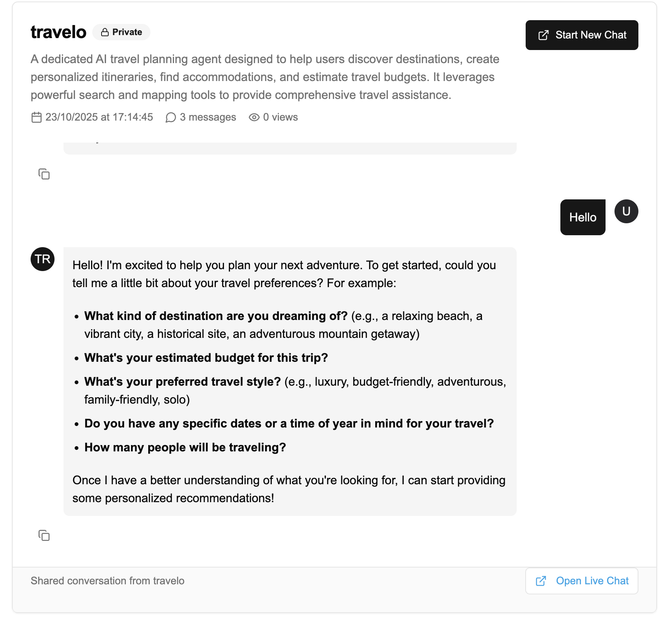Viewport: 672px width, 625px height.
Task: Click the Shared conversation from travelo footer text
Action: [x=108, y=581]
